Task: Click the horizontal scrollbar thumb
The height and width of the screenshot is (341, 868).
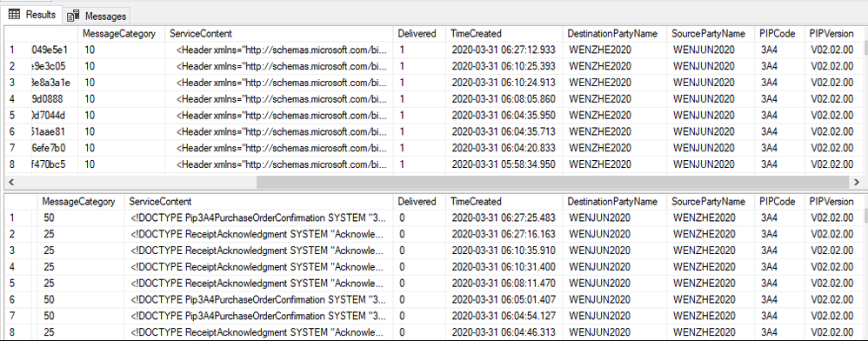Action: point(552,182)
